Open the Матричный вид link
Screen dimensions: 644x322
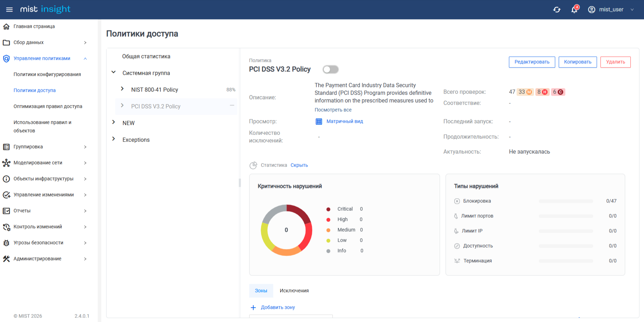[345, 121]
